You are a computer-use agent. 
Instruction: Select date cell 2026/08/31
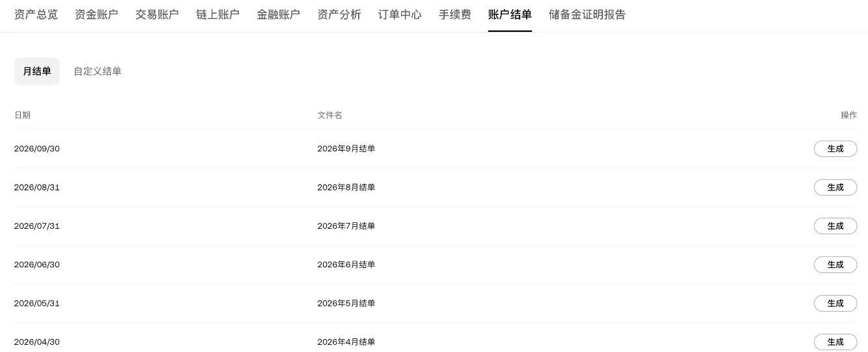(37, 187)
